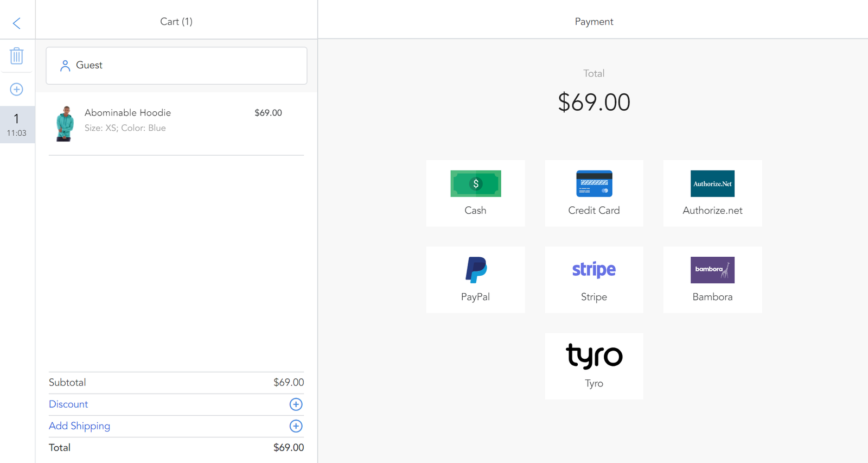Choose Credit Card payment method
The image size is (868, 463).
point(594,193)
